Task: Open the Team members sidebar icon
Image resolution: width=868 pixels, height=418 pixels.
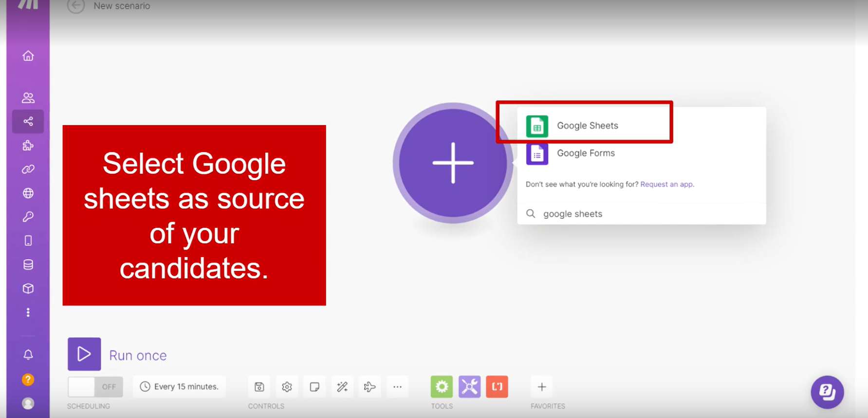Action: click(28, 98)
